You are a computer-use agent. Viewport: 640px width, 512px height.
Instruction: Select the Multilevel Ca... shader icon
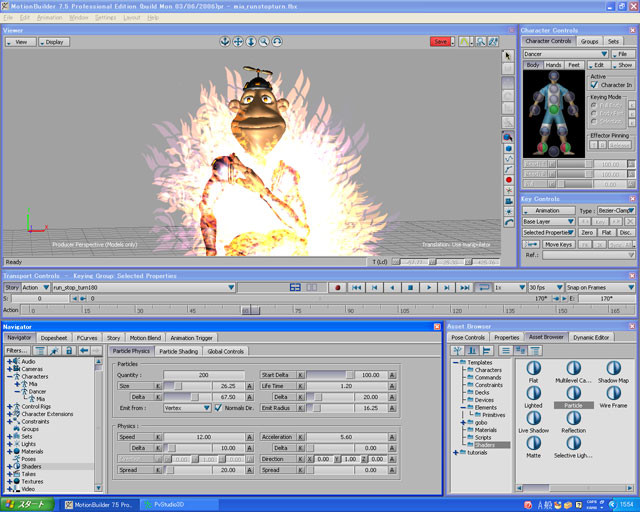[x=573, y=368]
